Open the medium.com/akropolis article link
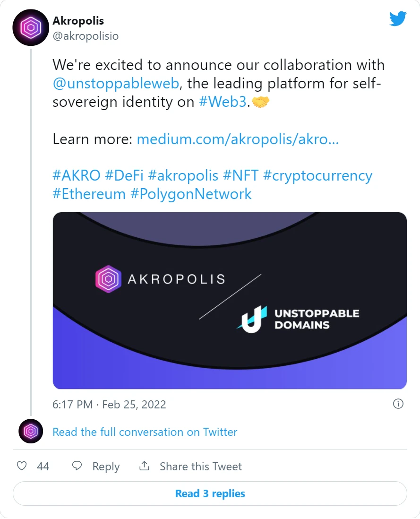Screen dimensions: 420x519 (x=238, y=139)
